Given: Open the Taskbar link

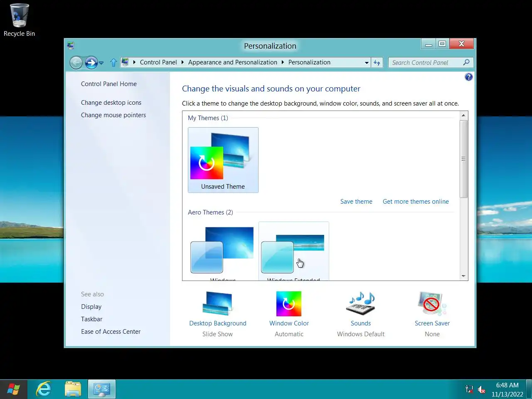Looking at the screenshot, I should click(x=91, y=319).
